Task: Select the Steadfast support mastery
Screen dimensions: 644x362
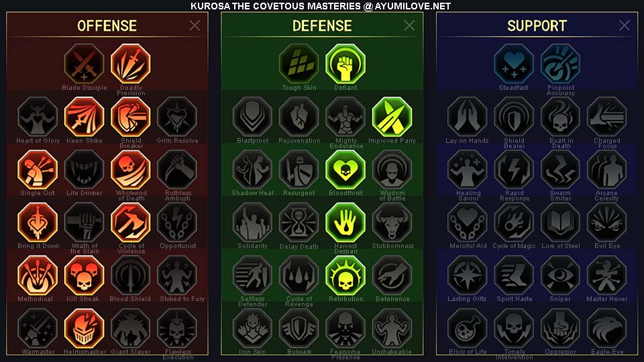Action: 514,64
